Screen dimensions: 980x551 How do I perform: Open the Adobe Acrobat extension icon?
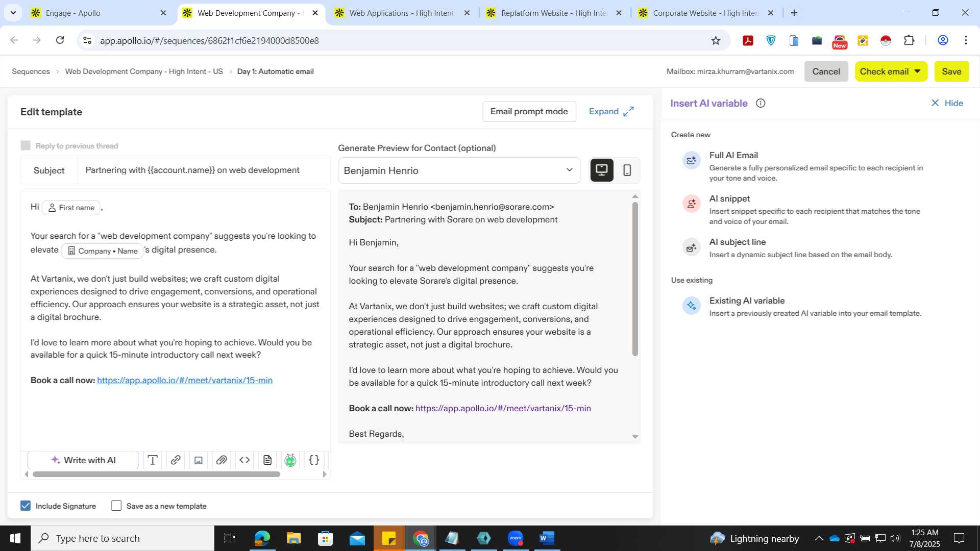tap(748, 41)
